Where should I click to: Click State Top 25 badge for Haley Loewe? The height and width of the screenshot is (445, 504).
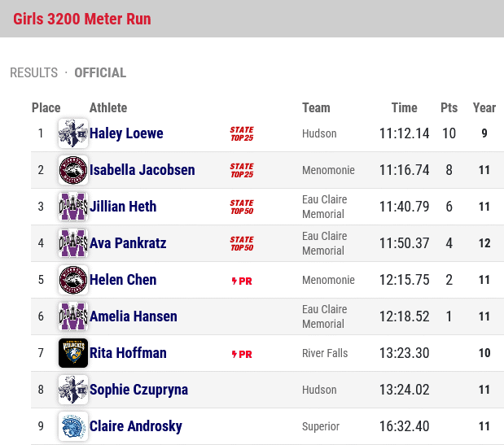tap(242, 133)
